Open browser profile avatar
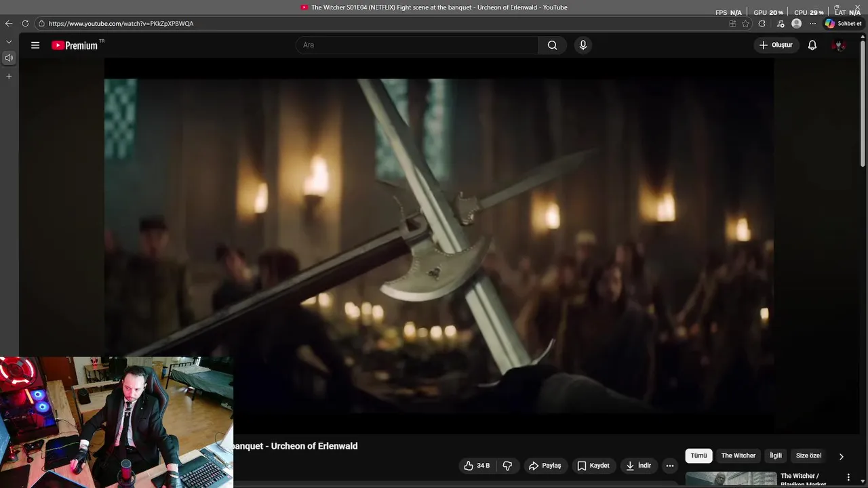The image size is (868, 488). point(797,24)
